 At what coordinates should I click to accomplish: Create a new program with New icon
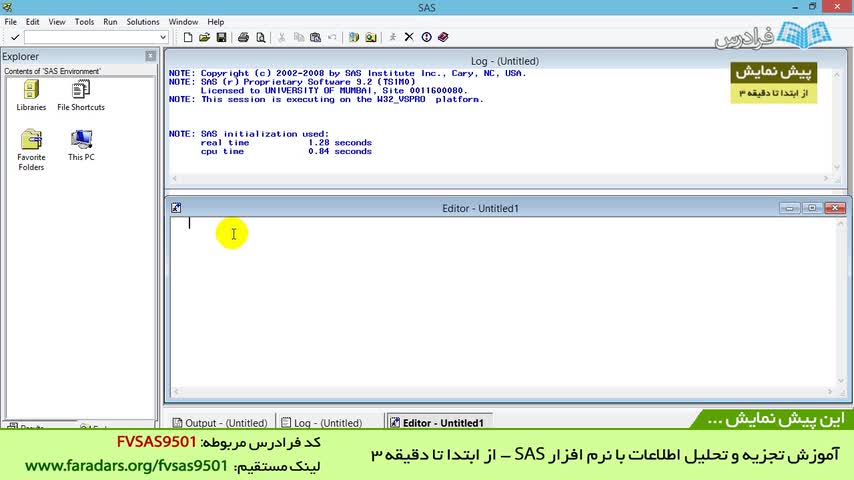coord(188,37)
